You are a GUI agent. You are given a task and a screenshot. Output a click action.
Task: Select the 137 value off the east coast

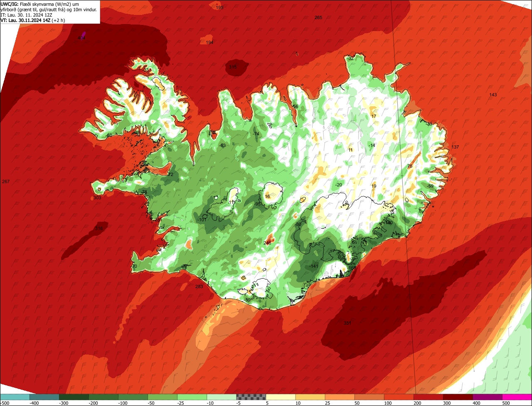pyautogui.click(x=455, y=147)
